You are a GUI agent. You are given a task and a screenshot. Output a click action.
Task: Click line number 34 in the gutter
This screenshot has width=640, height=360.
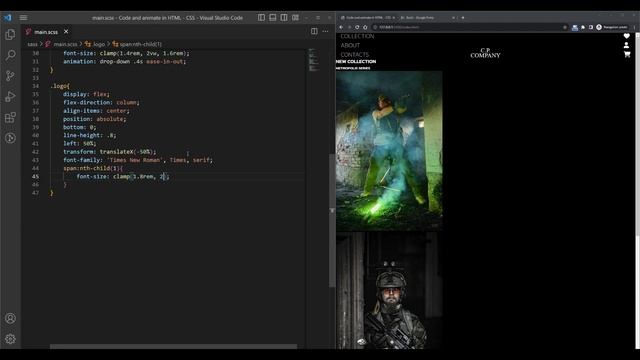click(x=36, y=86)
